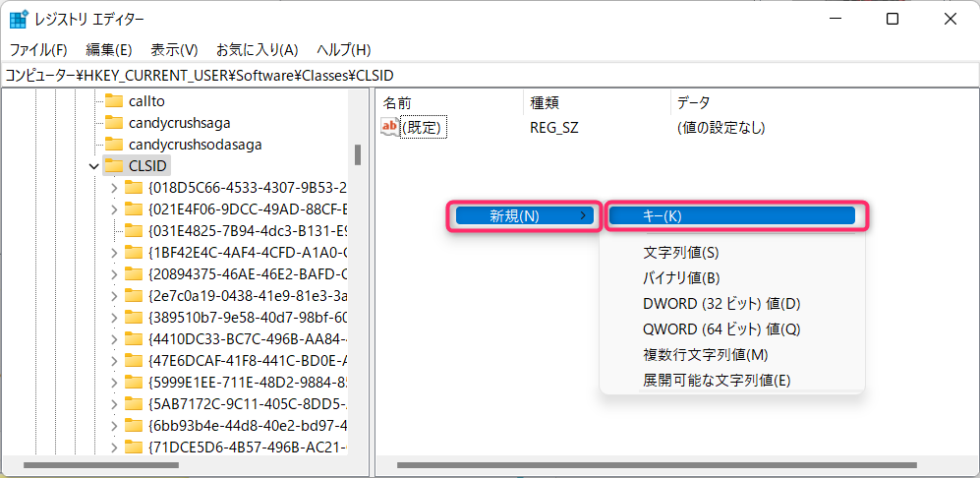Image resolution: width=980 pixels, height=478 pixels.
Task: Click the registry path address bar
Action: (x=490, y=76)
